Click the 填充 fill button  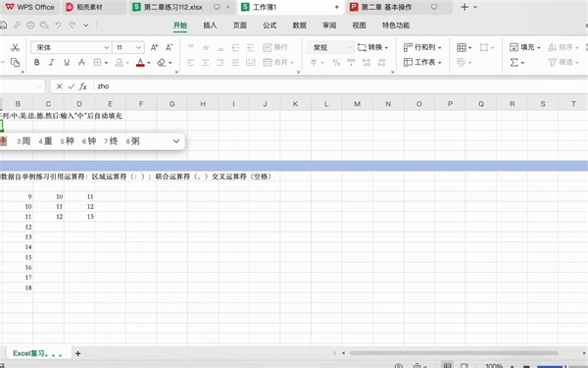524,47
